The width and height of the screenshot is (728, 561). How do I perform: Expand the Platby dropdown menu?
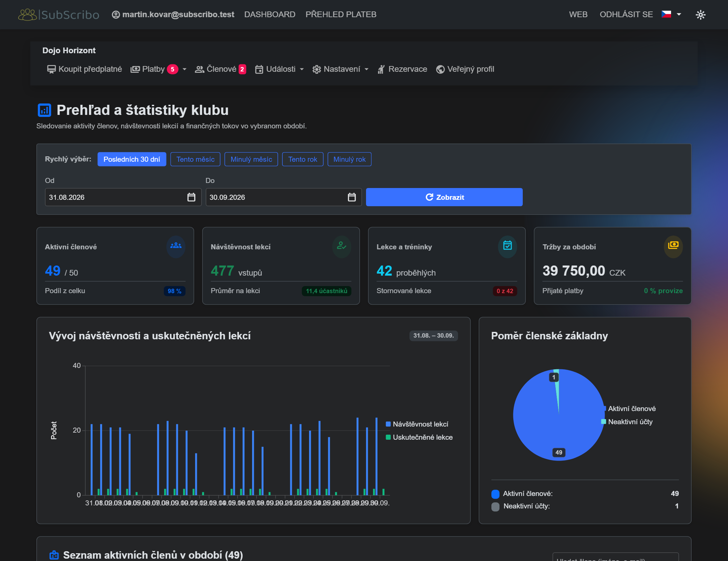point(159,69)
